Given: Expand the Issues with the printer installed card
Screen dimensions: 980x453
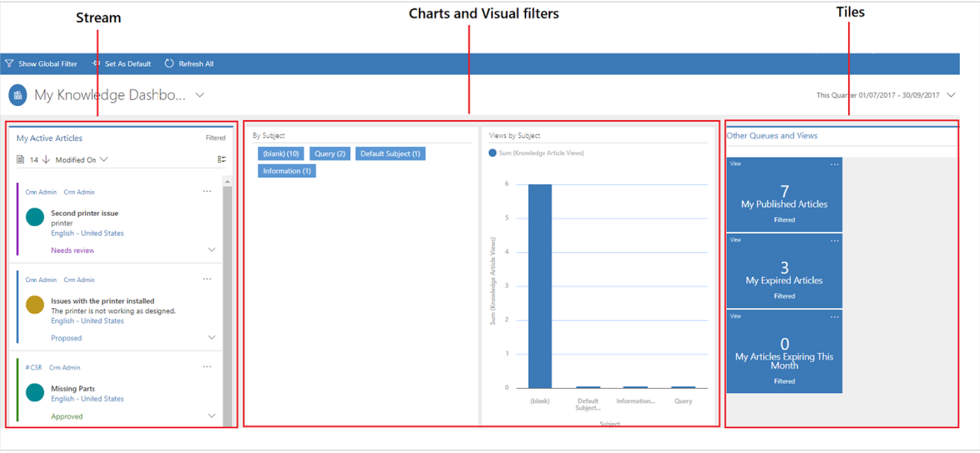Looking at the screenshot, I should pos(212,338).
